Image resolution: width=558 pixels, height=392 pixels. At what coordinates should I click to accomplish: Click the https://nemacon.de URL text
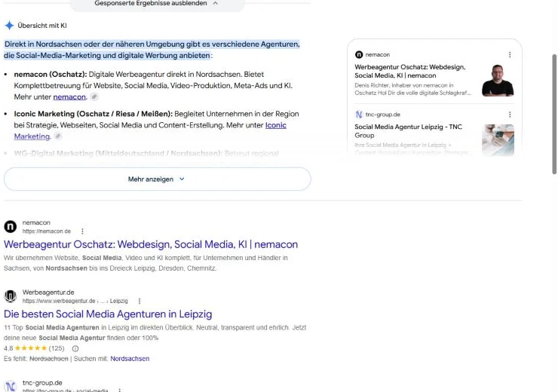46,231
